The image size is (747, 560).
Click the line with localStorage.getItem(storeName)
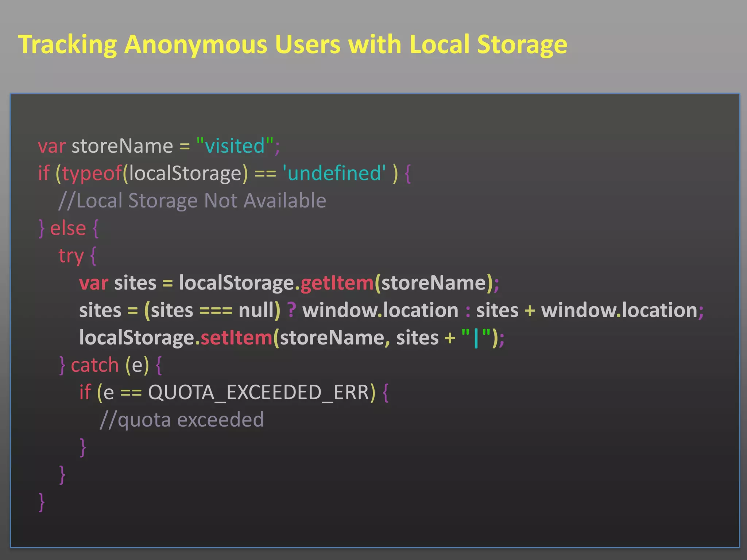click(x=289, y=283)
